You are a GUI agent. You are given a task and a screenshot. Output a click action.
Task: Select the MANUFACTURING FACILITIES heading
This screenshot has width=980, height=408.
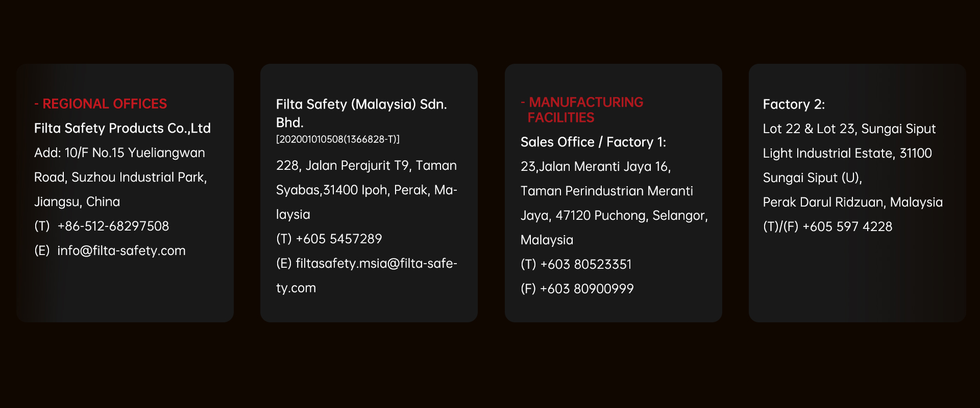pos(582,110)
